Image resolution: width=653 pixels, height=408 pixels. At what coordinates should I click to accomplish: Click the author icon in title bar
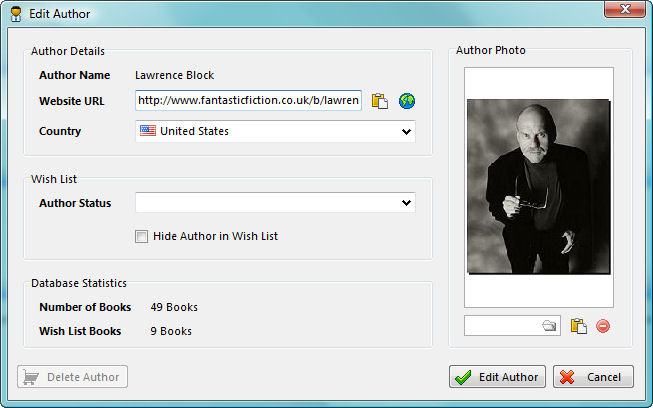click(x=16, y=14)
